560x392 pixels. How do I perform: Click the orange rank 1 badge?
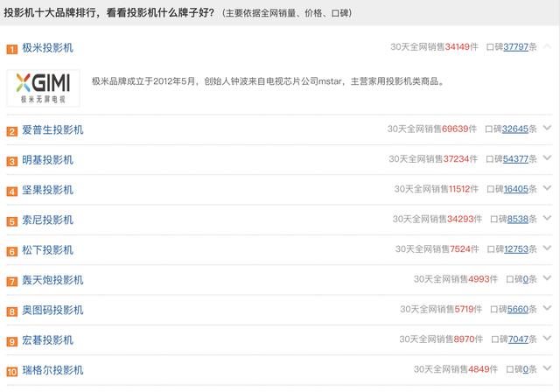coord(11,49)
